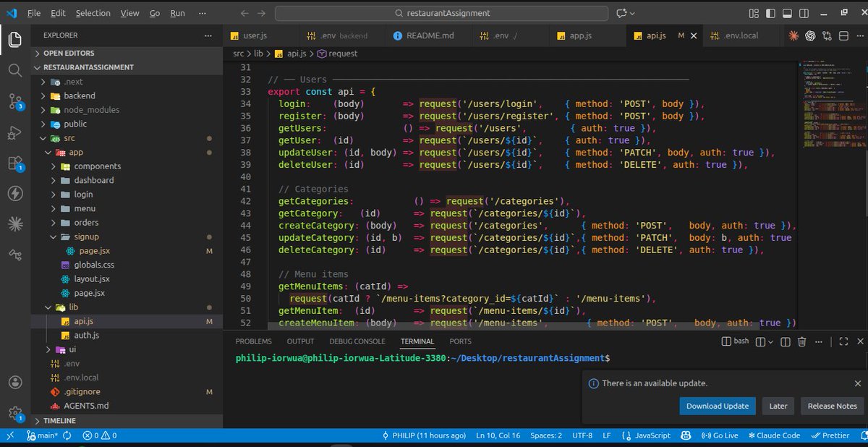Open the Search view in activity bar

(x=15, y=70)
